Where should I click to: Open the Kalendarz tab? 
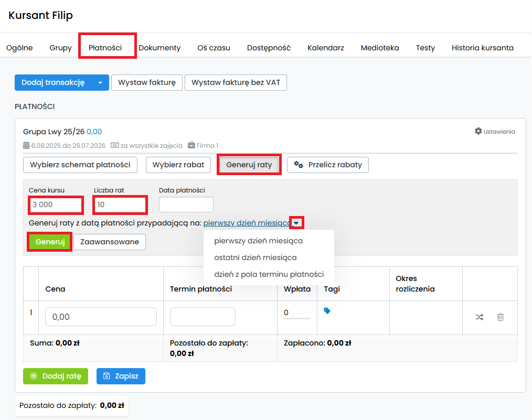[x=326, y=48]
